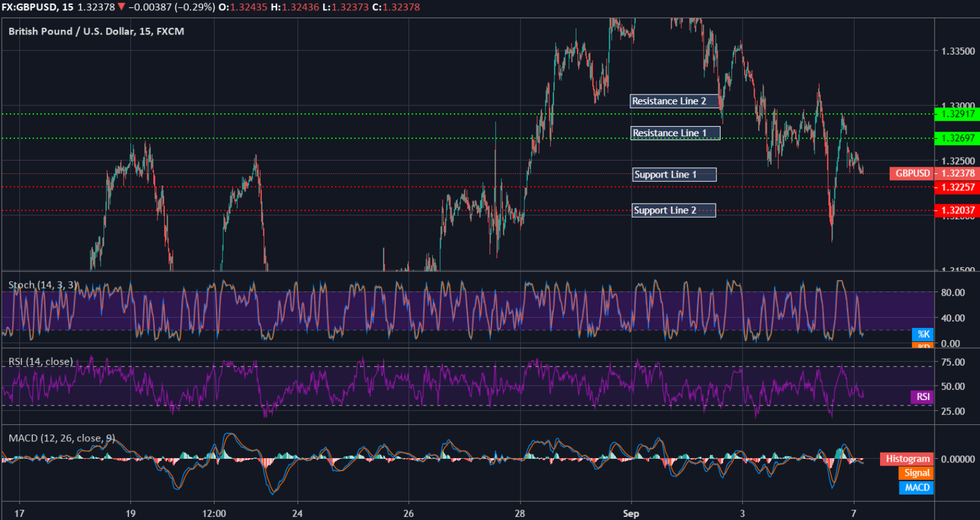
Task: Click the 80.00 stochastic axis value
Action: [953, 293]
